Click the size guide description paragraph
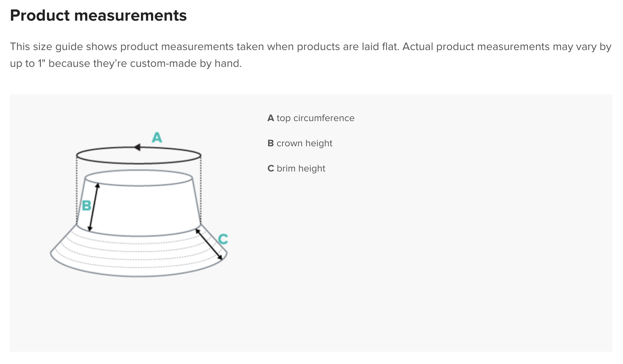Screen dimensions: 623x364 (x=311, y=55)
